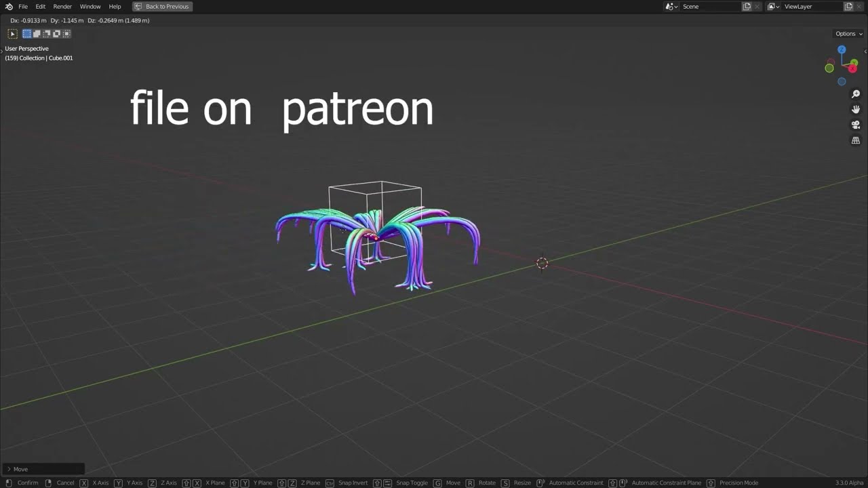Delete the Scene with X icon
The image size is (868, 488).
[757, 6]
